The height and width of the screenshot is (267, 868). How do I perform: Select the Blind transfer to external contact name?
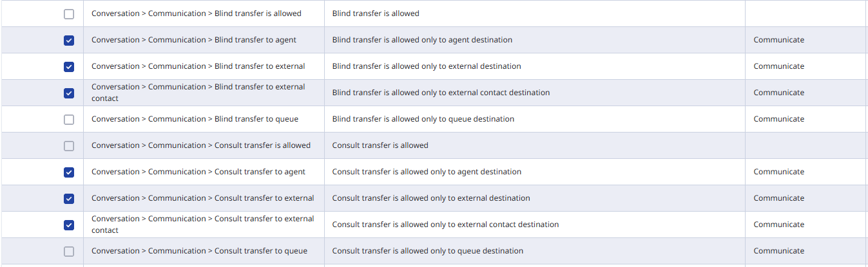(x=198, y=93)
